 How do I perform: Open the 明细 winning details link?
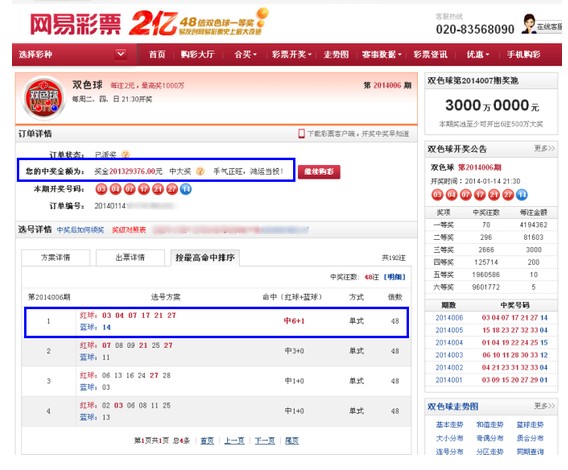pyautogui.click(x=394, y=277)
